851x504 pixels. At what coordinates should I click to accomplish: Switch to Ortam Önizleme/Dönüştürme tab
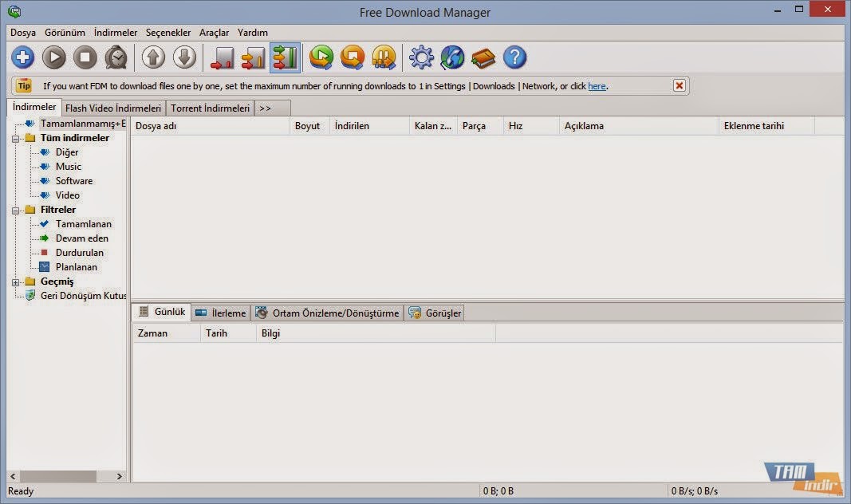tap(328, 313)
